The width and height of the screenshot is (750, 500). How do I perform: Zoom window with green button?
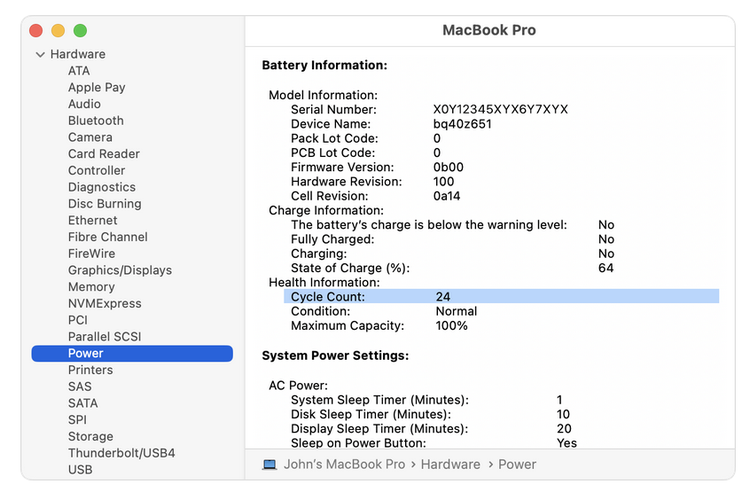[x=80, y=31]
